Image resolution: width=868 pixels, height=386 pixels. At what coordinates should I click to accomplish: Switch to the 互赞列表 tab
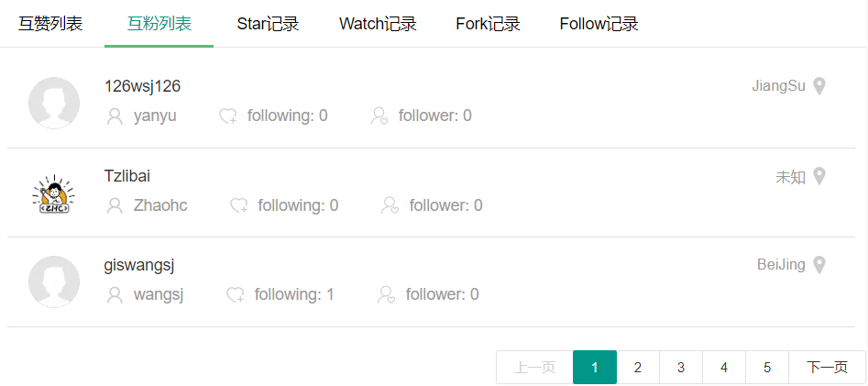pyautogui.click(x=50, y=24)
